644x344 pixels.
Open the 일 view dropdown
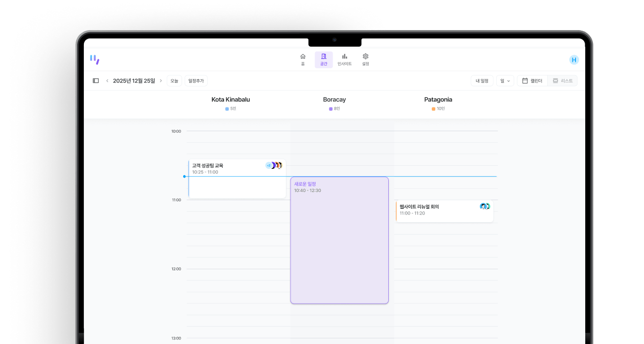pos(505,81)
